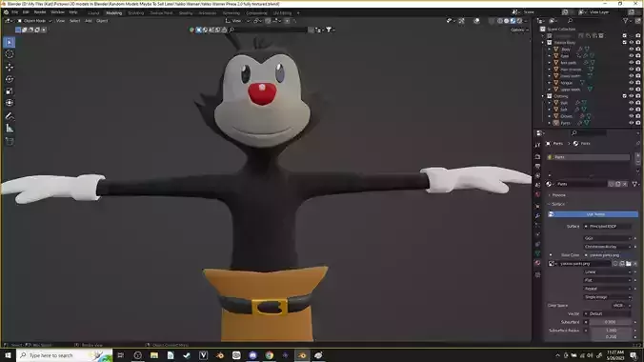Open the Output properties tab
This screenshot has width=644, height=362.
(x=537, y=166)
